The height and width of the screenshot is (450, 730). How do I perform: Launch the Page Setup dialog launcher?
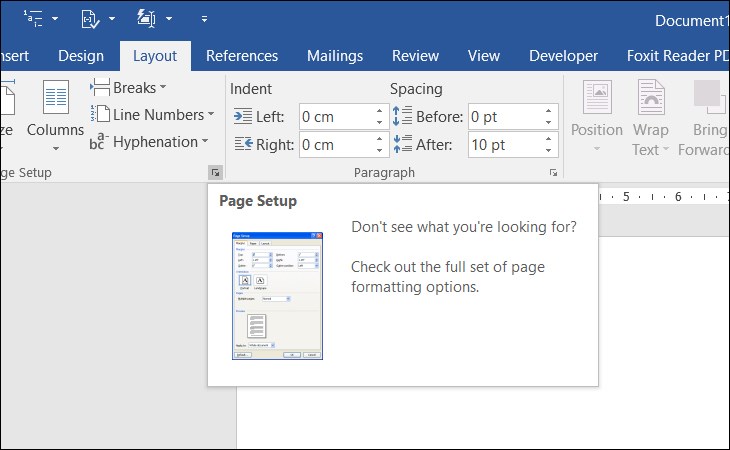(x=216, y=173)
